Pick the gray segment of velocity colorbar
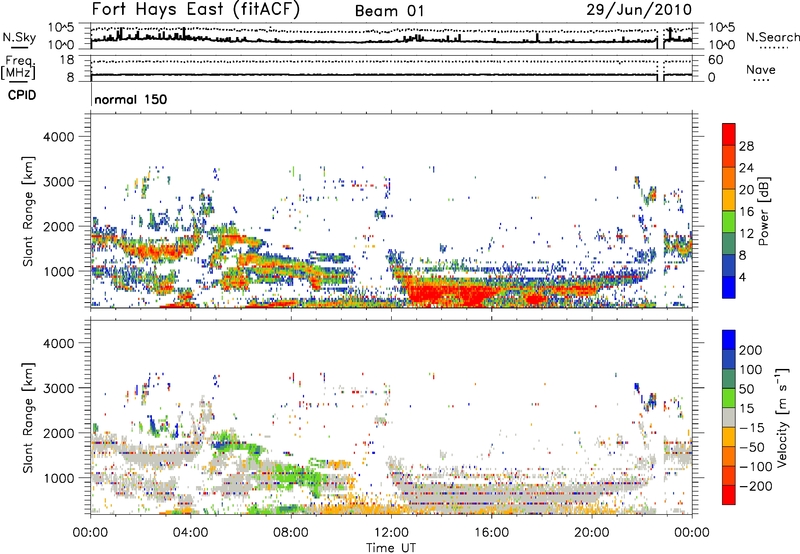Image resolution: width=800 pixels, height=554 pixels. coord(729,418)
